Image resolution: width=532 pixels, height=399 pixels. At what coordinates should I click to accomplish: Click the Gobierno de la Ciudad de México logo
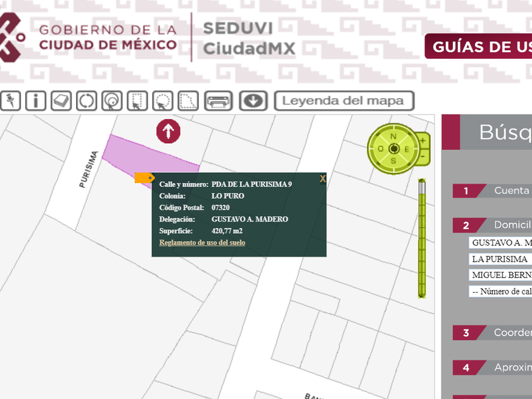coord(88,37)
